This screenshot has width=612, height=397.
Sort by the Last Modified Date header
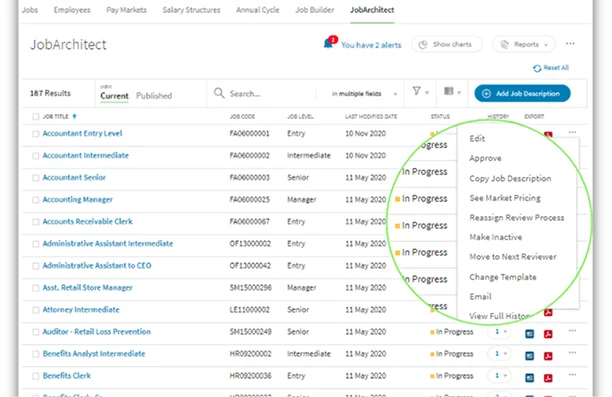coord(371,116)
